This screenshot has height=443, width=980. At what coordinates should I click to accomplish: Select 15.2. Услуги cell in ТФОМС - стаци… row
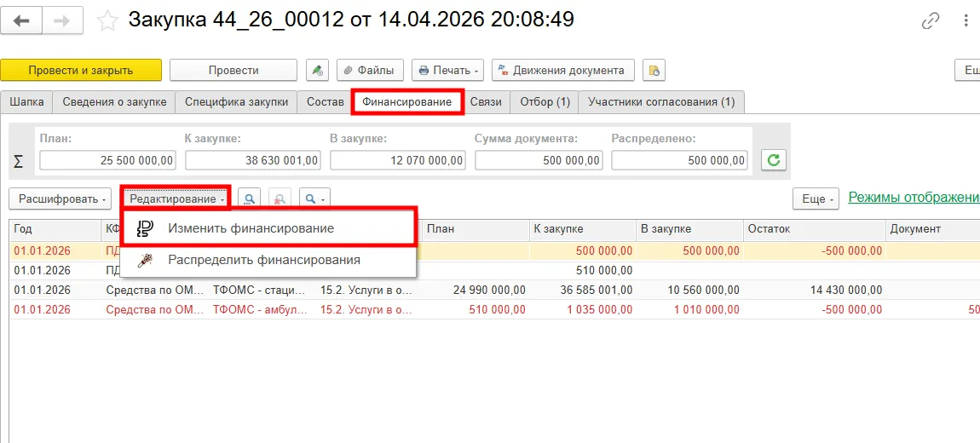pyautogui.click(x=369, y=290)
